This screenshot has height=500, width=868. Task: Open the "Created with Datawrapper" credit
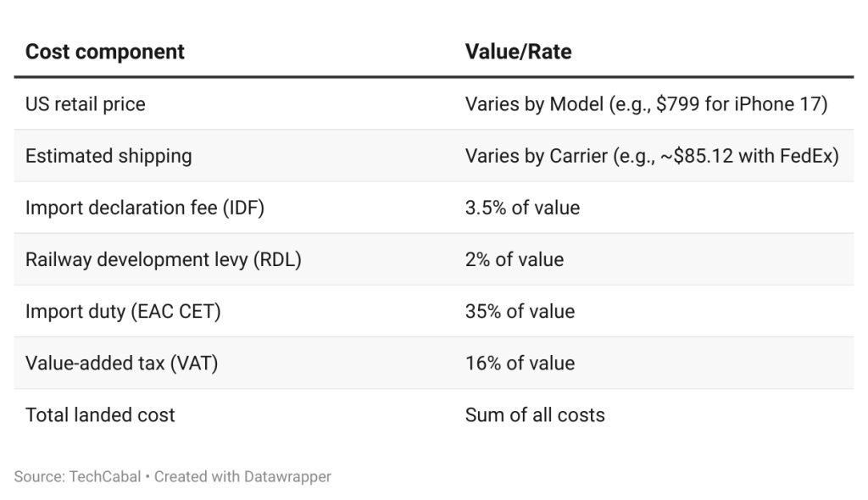click(242, 476)
